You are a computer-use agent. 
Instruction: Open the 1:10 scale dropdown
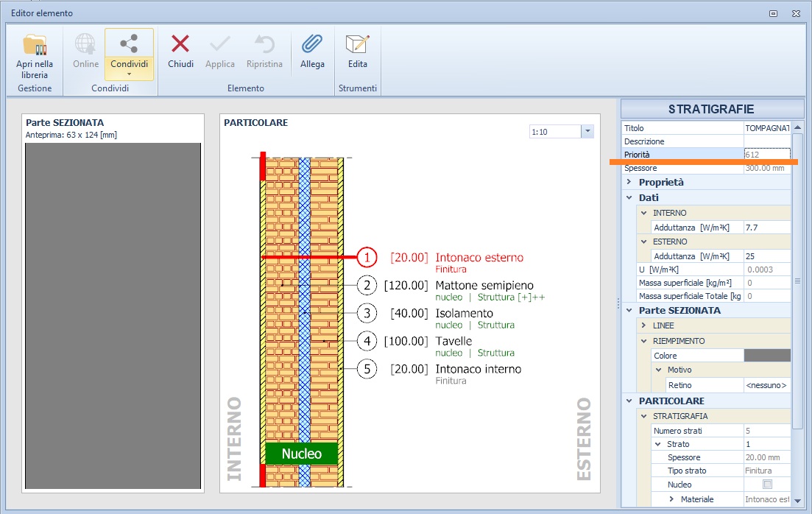tap(587, 132)
